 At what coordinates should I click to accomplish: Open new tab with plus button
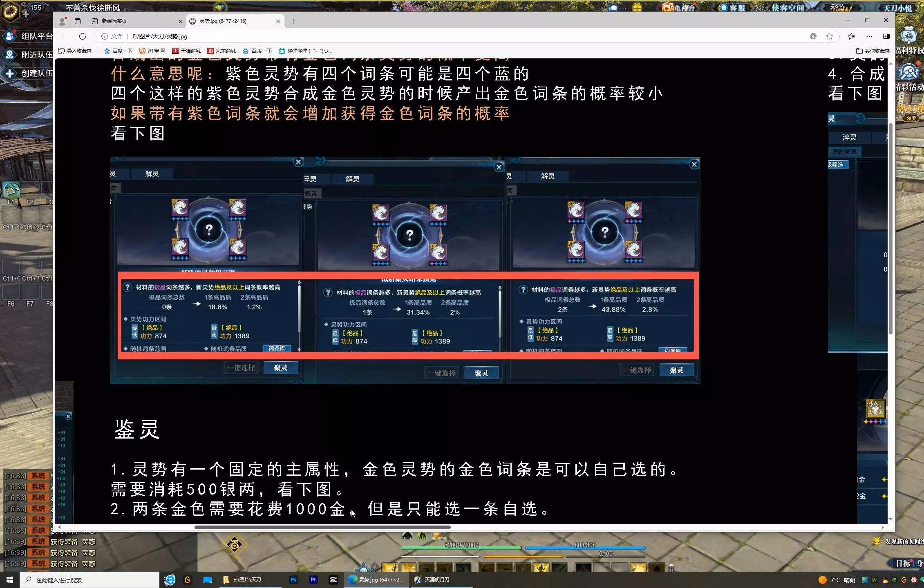pyautogui.click(x=293, y=21)
